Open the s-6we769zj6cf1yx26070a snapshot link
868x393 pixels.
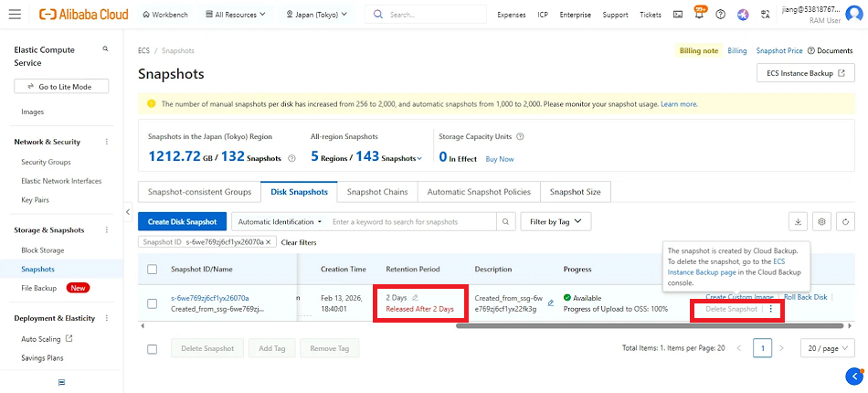coord(209,297)
